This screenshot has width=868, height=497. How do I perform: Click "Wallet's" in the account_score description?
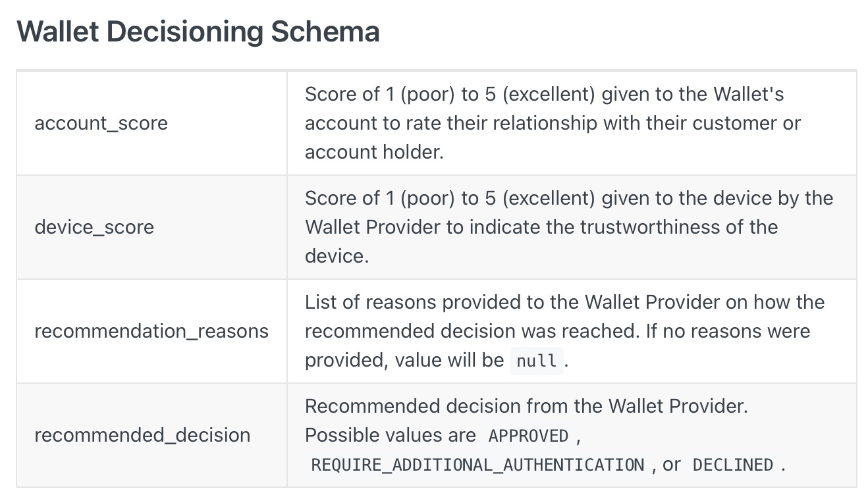coord(749,94)
